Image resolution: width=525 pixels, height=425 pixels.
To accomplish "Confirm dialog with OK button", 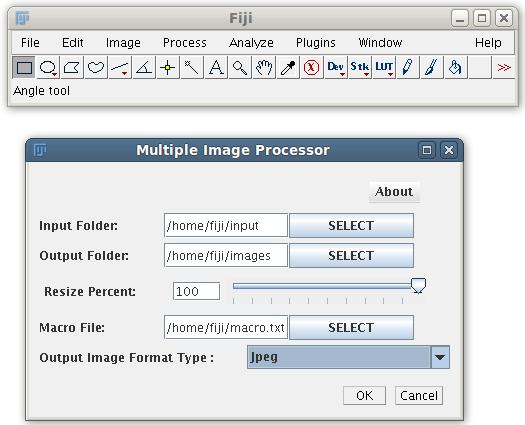I will [365, 396].
